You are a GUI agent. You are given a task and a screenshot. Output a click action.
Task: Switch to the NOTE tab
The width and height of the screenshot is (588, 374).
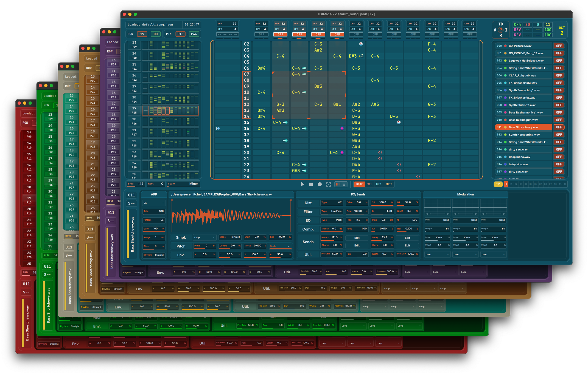click(x=359, y=184)
